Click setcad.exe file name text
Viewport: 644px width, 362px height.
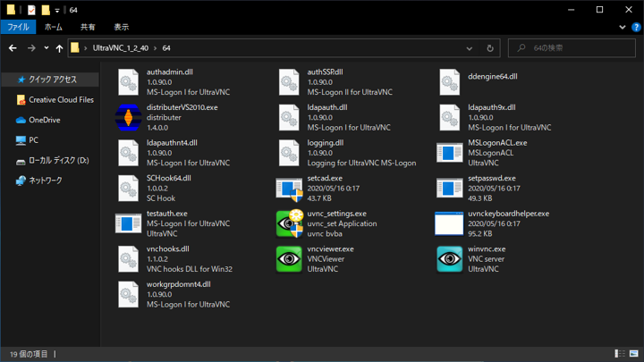pyautogui.click(x=325, y=179)
